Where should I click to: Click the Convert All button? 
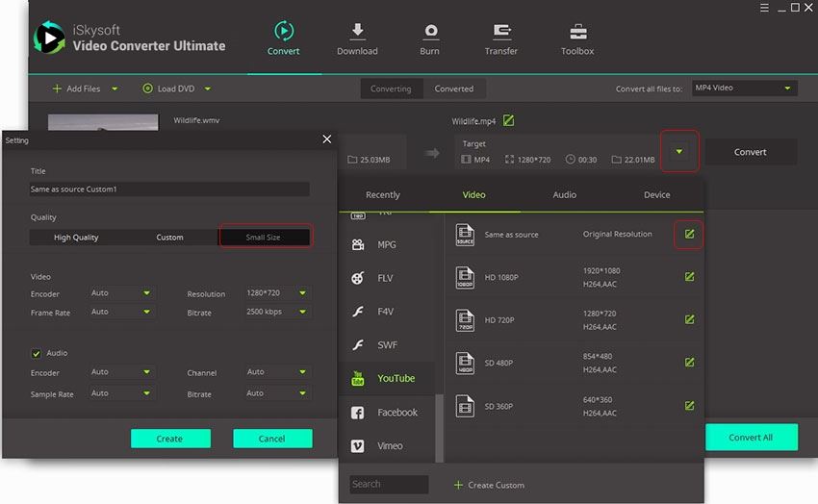[751, 438]
